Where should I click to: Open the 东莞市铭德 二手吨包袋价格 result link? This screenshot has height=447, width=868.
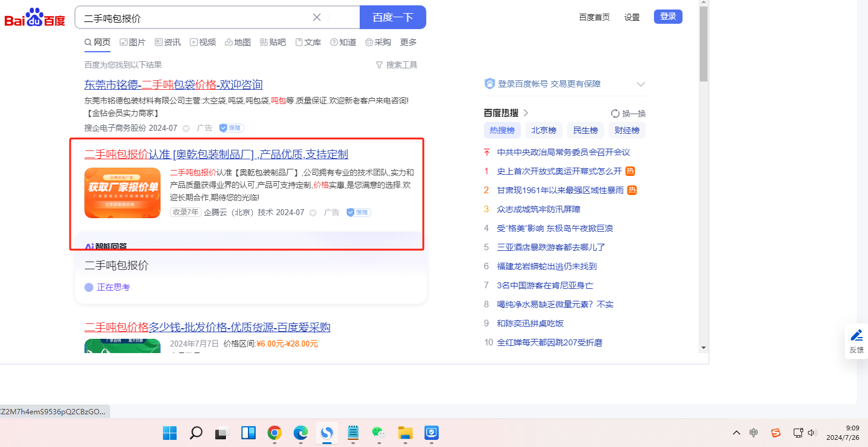pos(174,84)
